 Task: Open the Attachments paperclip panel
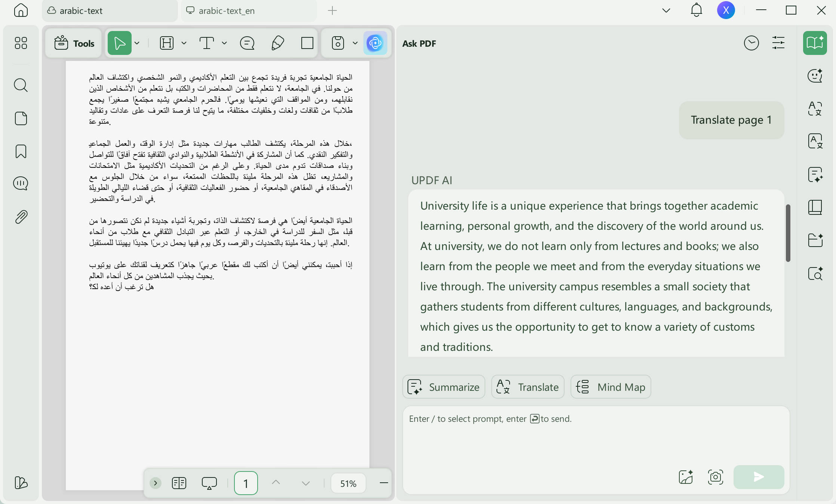click(21, 217)
